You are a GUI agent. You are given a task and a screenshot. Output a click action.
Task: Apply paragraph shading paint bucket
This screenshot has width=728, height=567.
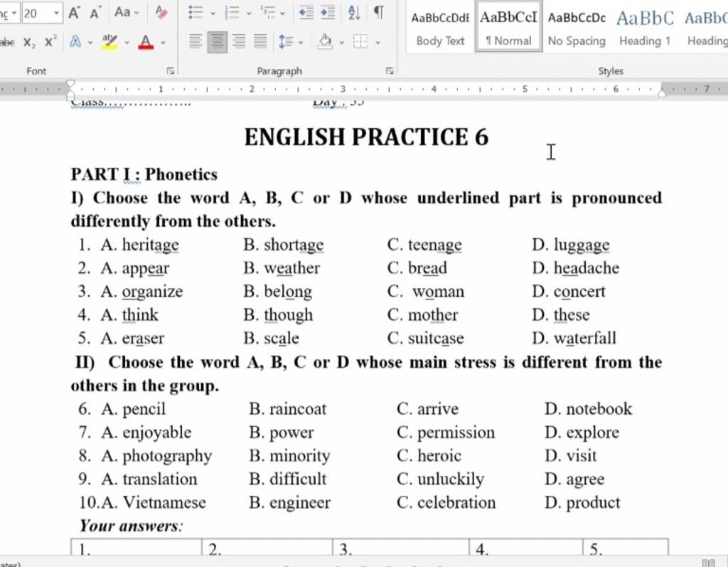click(x=325, y=42)
